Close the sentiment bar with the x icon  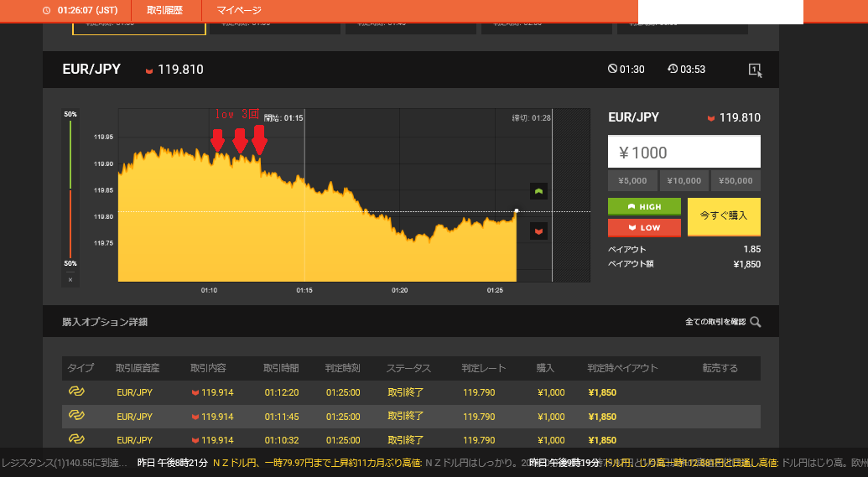click(70, 279)
